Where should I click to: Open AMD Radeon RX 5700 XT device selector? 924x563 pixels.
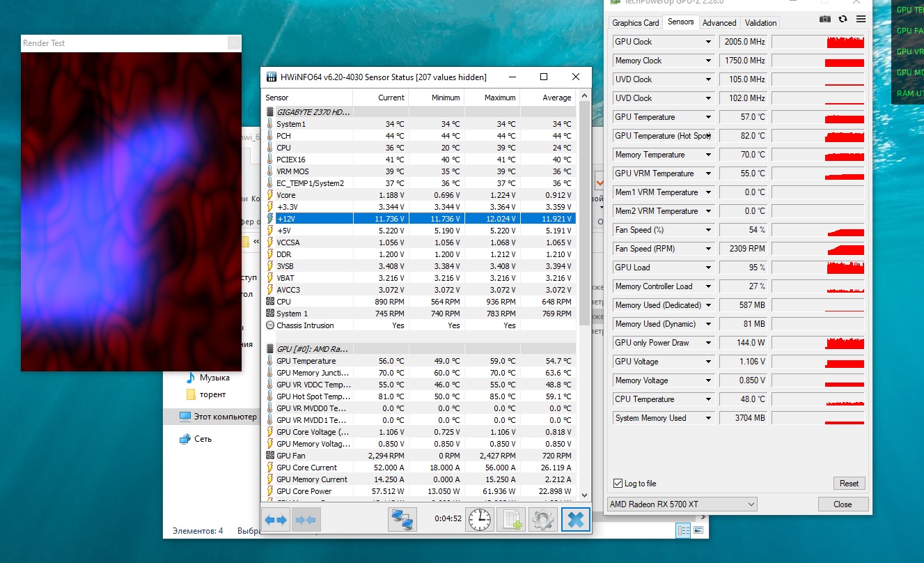pos(682,504)
